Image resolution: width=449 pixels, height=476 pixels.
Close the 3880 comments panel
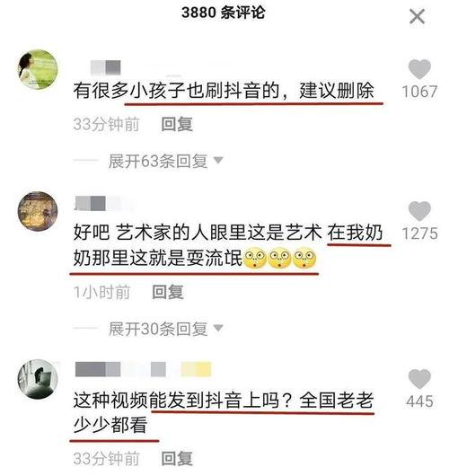click(418, 16)
